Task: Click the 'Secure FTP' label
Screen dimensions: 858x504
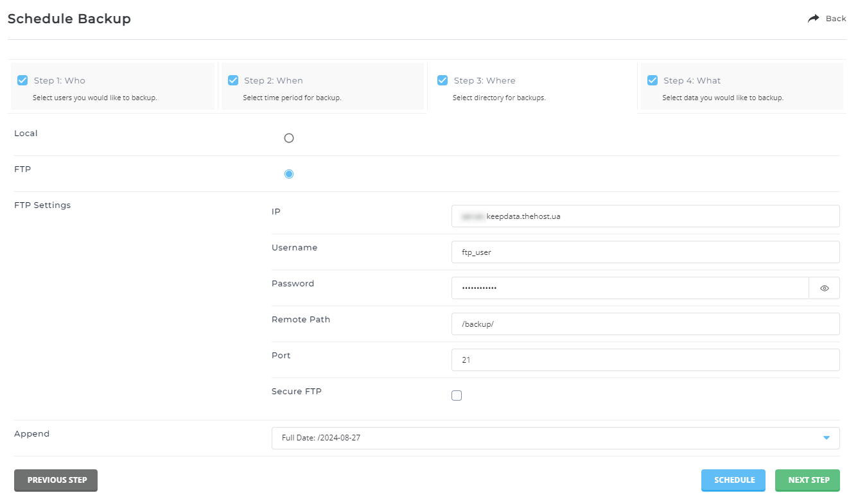Action: (297, 391)
